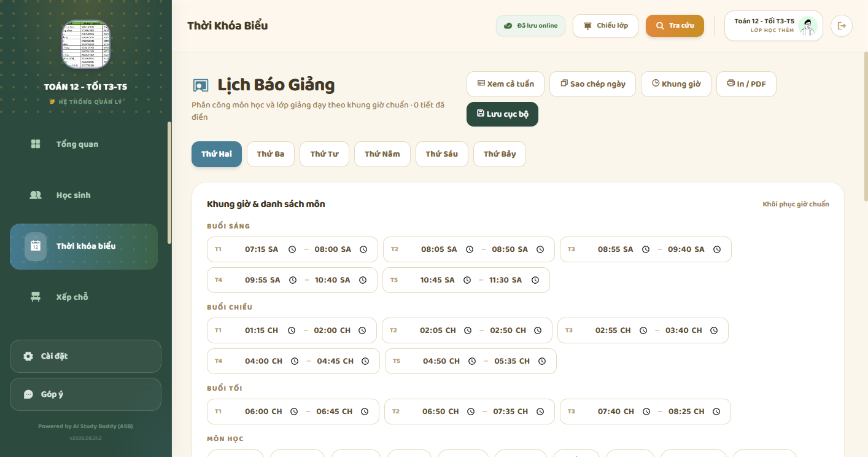Click the teacher avatar in the profile card
Screen dimensions: 868x457
point(808,26)
